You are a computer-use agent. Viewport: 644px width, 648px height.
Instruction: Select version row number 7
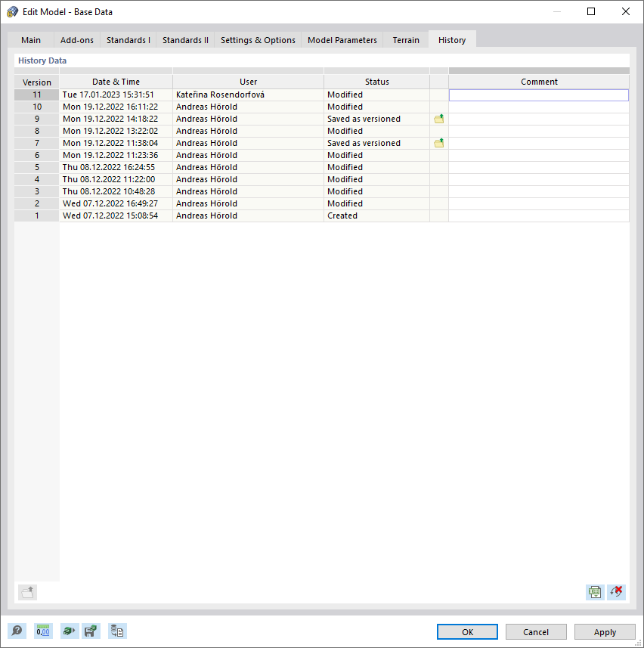point(37,143)
